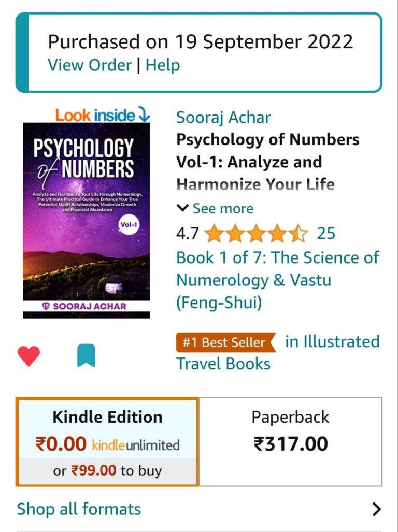Click the kindleunlimited logo
This screenshot has height=532, width=398.
tap(136, 445)
